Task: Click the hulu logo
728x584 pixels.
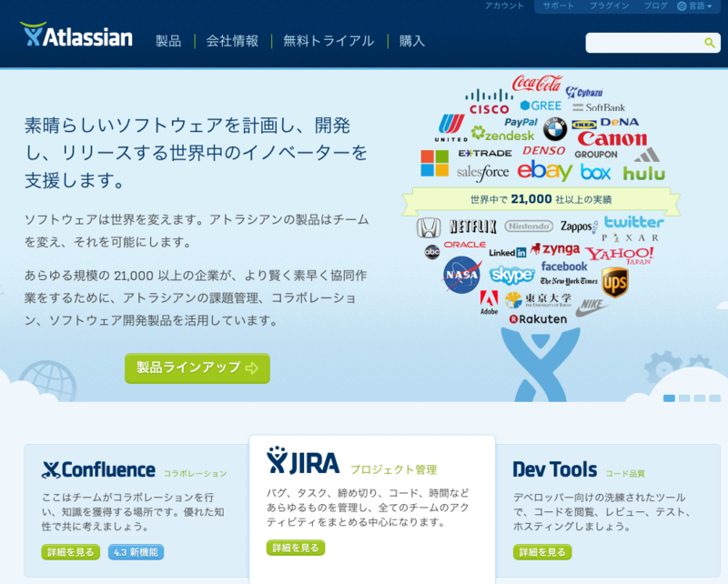Action: coord(644,173)
